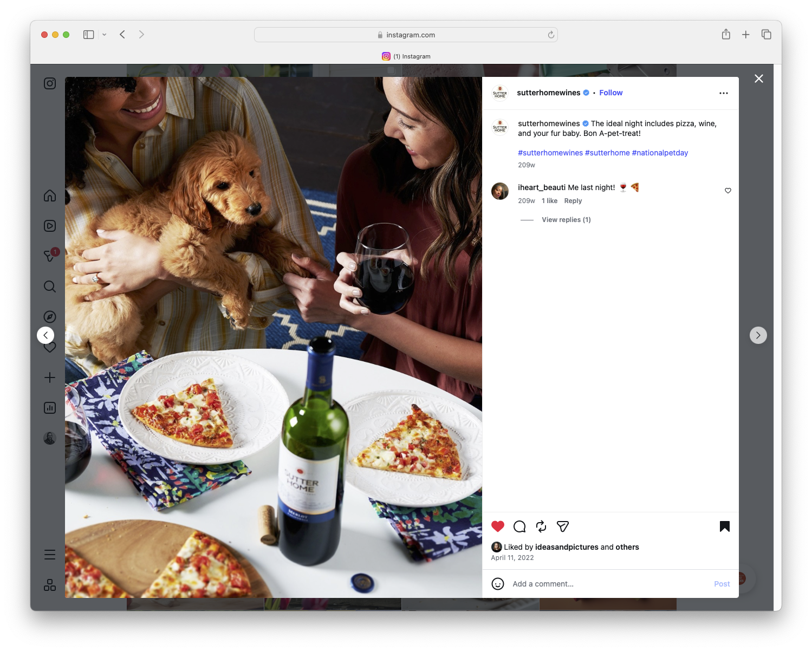The height and width of the screenshot is (651, 812).
Task: Select the Explore compass icon
Action: click(x=49, y=316)
